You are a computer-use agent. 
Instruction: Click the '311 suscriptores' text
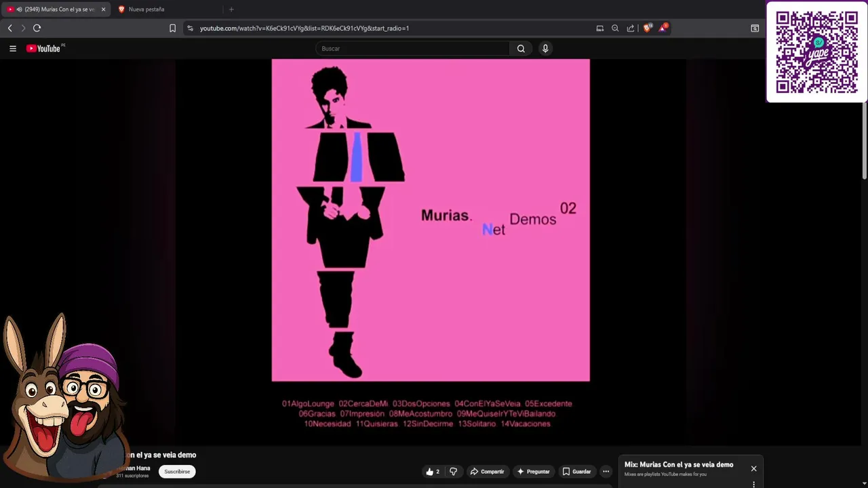[x=132, y=476]
